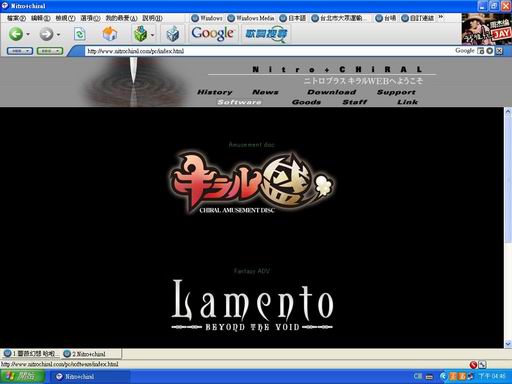Open the Link page link
The width and height of the screenshot is (512, 384).
click(x=407, y=102)
